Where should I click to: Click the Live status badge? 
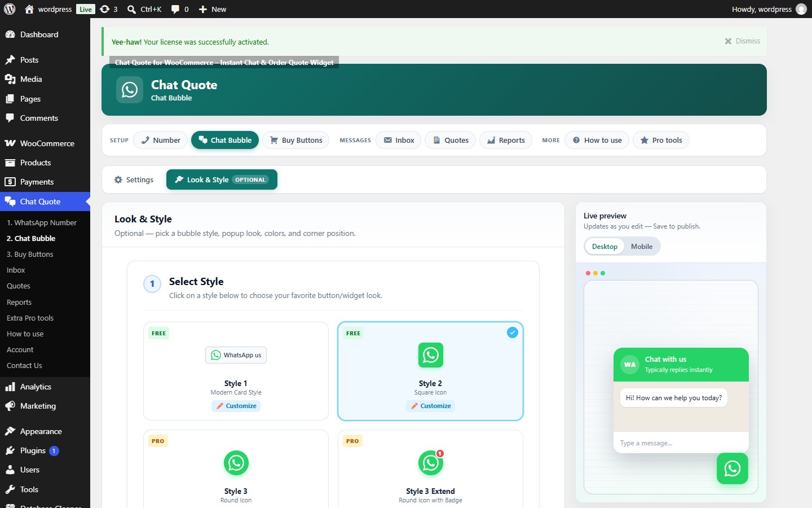[86, 9]
